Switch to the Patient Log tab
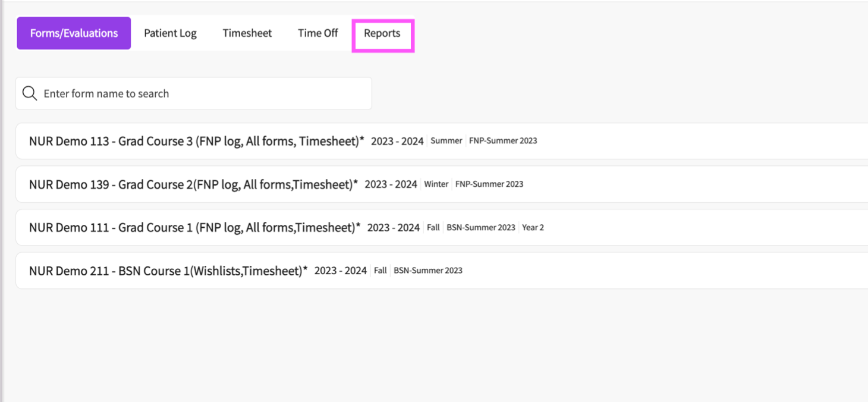This screenshot has height=402, width=868. pos(170,33)
